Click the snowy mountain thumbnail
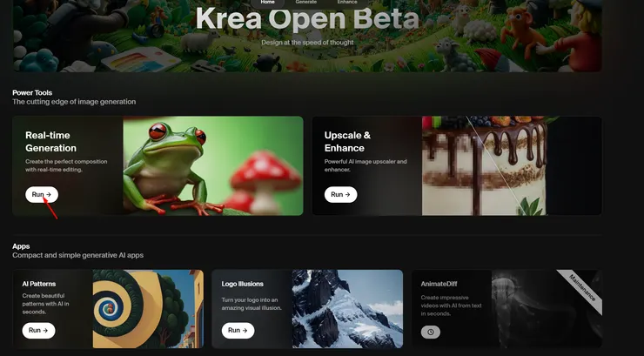 pos(347,309)
